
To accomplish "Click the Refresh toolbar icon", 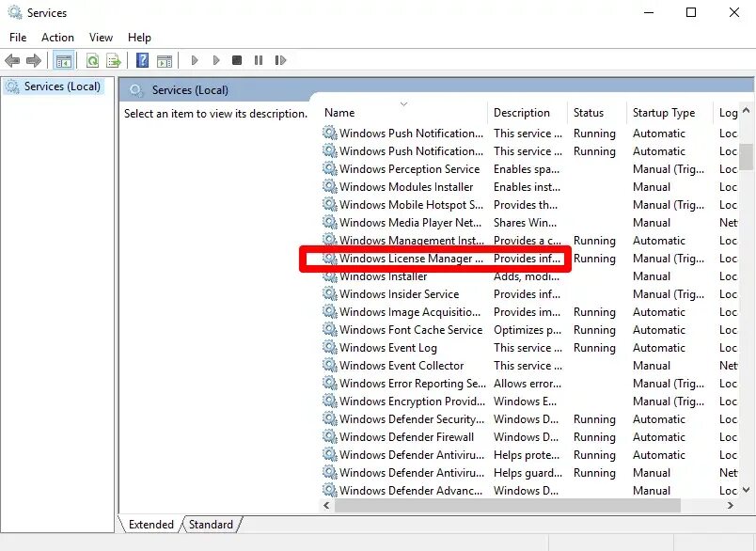I will pyautogui.click(x=92, y=60).
